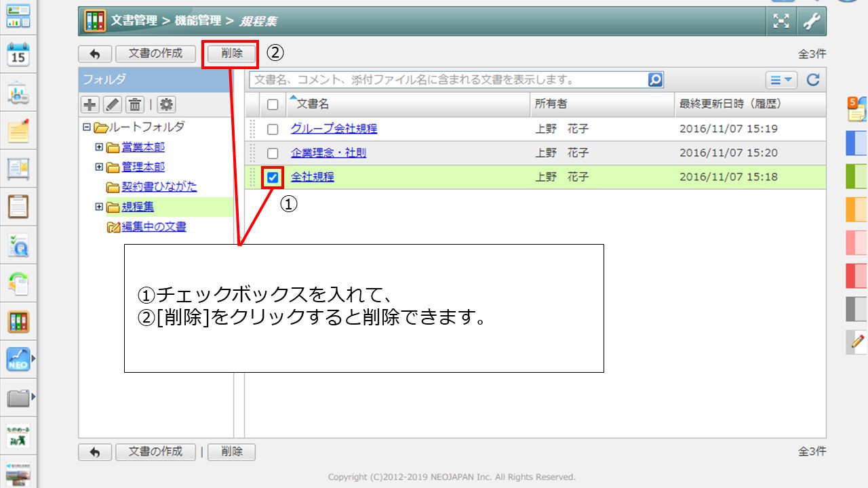Pick the green sticky note color
Screen dimensions: 868x488
(x=857, y=176)
